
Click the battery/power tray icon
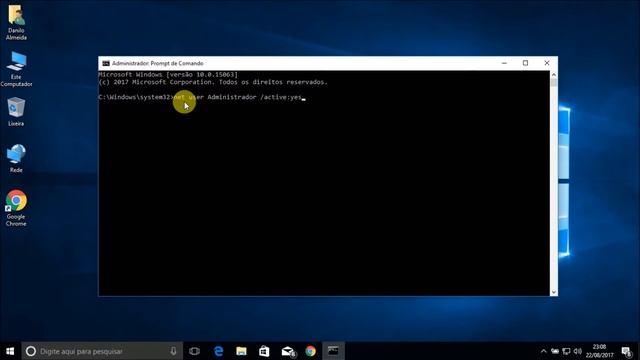(x=555, y=351)
